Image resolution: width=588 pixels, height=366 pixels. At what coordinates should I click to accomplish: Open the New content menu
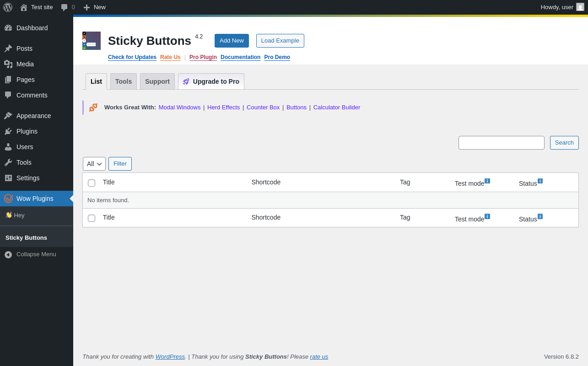(x=94, y=7)
